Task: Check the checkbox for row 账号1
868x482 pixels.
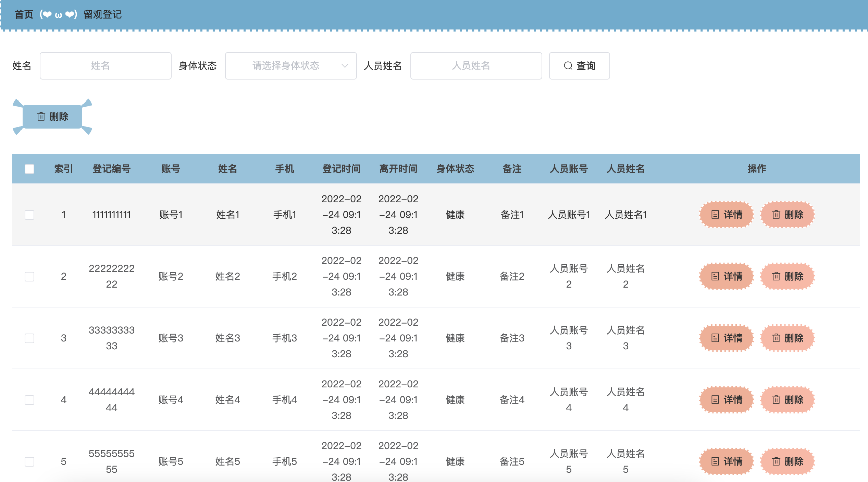Action: pos(29,215)
